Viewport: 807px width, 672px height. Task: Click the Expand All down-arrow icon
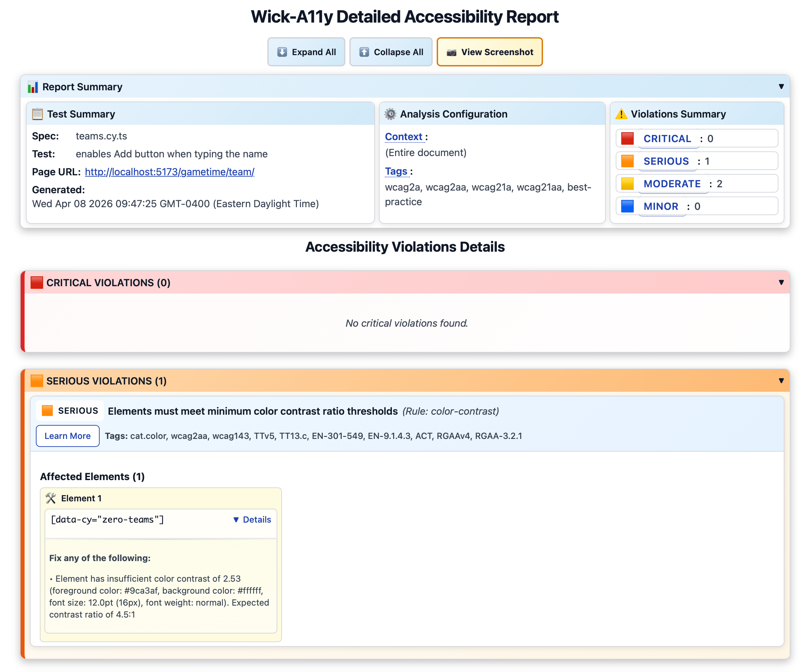(282, 52)
